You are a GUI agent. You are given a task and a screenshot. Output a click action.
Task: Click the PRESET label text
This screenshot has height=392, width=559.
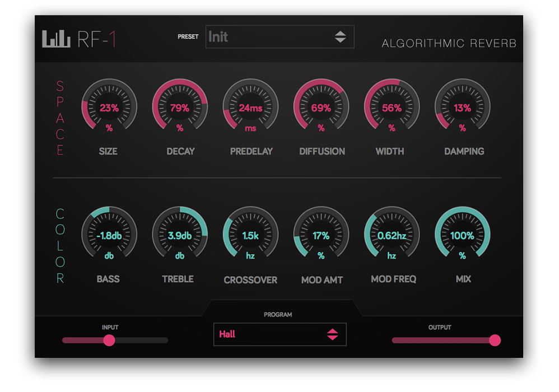click(x=188, y=37)
